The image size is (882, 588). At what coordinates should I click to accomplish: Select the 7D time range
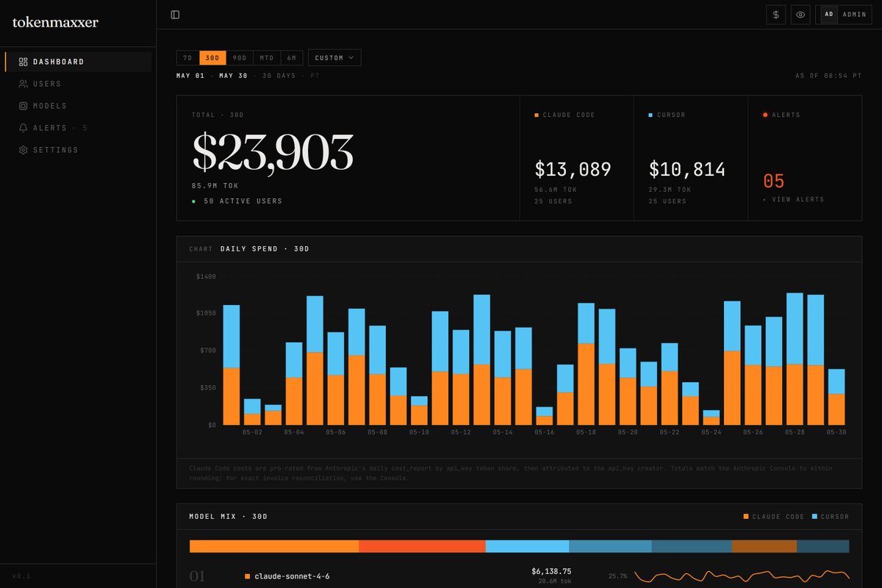[187, 57]
